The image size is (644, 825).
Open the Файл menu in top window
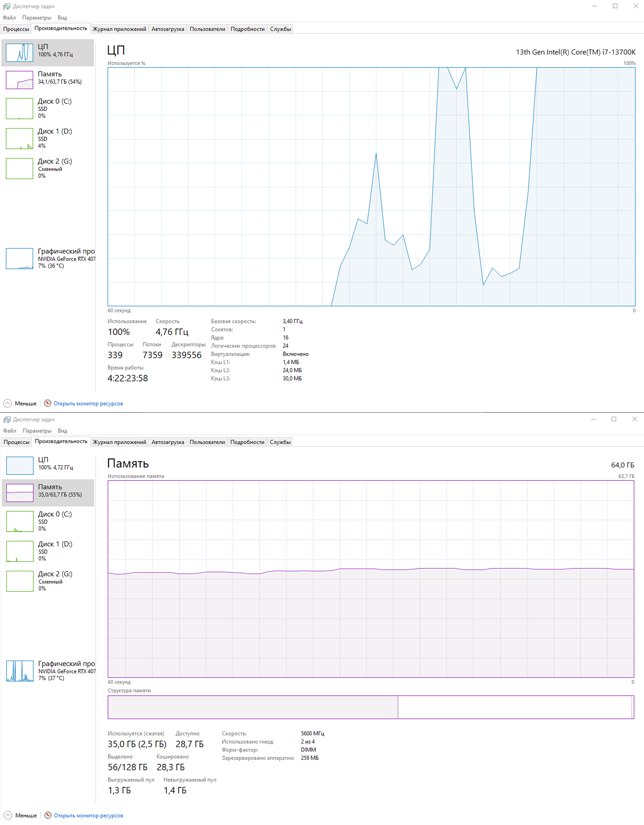(9, 18)
